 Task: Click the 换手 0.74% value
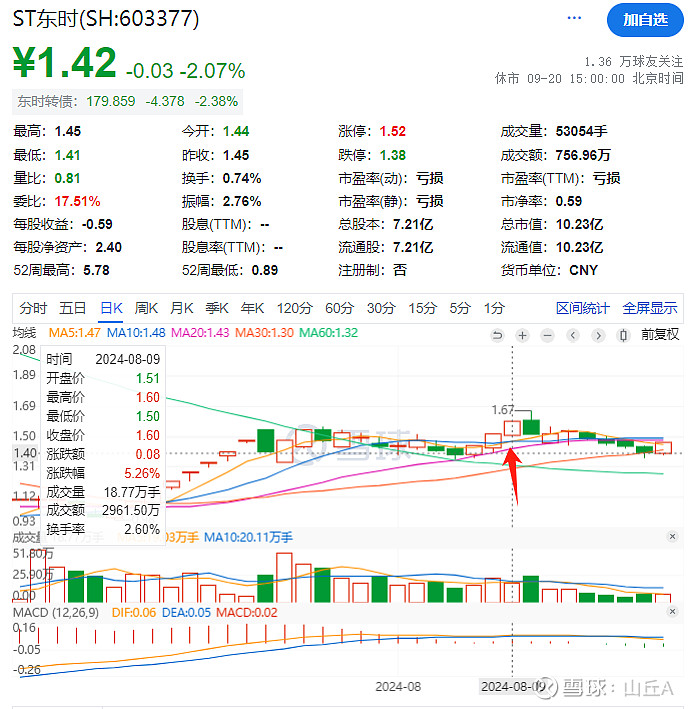coord(241,178)
